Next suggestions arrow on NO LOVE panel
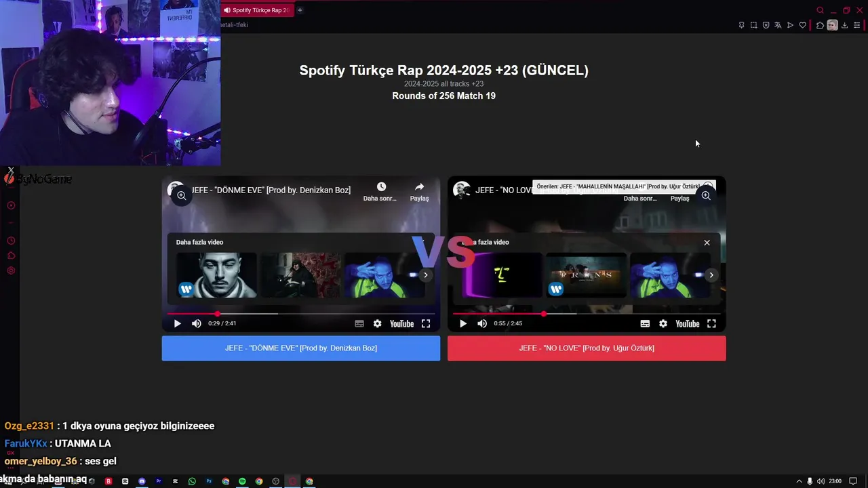 pos(711,275)
